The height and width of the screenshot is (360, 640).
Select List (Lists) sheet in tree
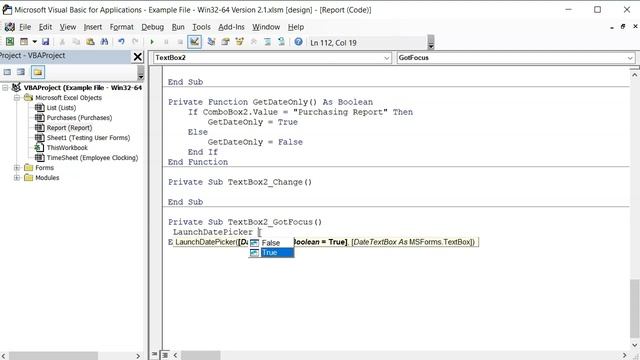(x=61, y=107)
